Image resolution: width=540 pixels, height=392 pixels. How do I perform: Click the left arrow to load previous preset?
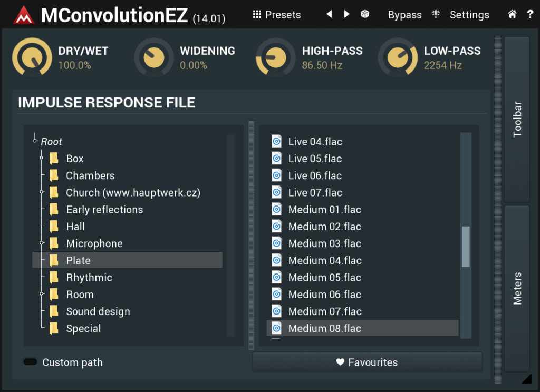(x=329, y=14)
